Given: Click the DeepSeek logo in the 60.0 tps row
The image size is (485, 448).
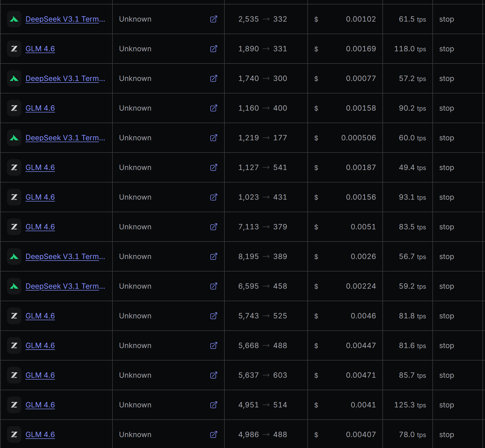Looking at the screenshot, I should point(14,138).
